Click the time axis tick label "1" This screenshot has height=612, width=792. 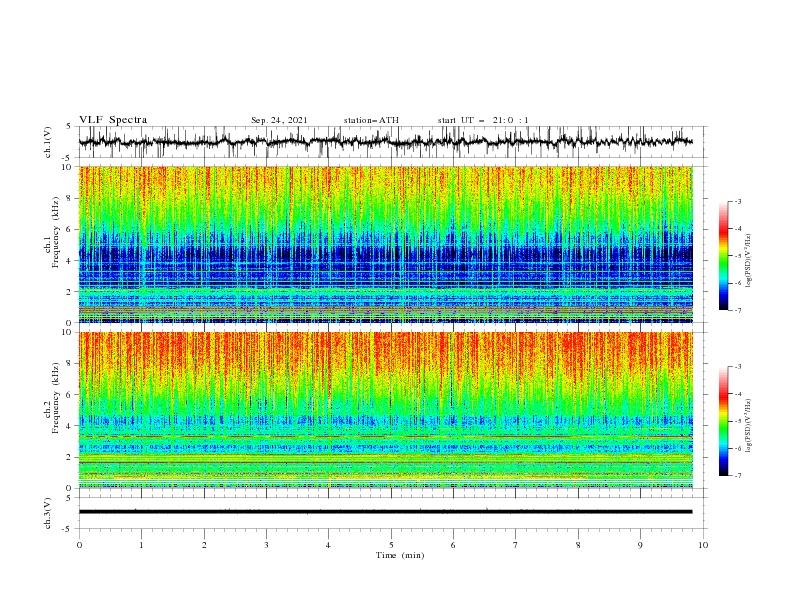point(141,545)
